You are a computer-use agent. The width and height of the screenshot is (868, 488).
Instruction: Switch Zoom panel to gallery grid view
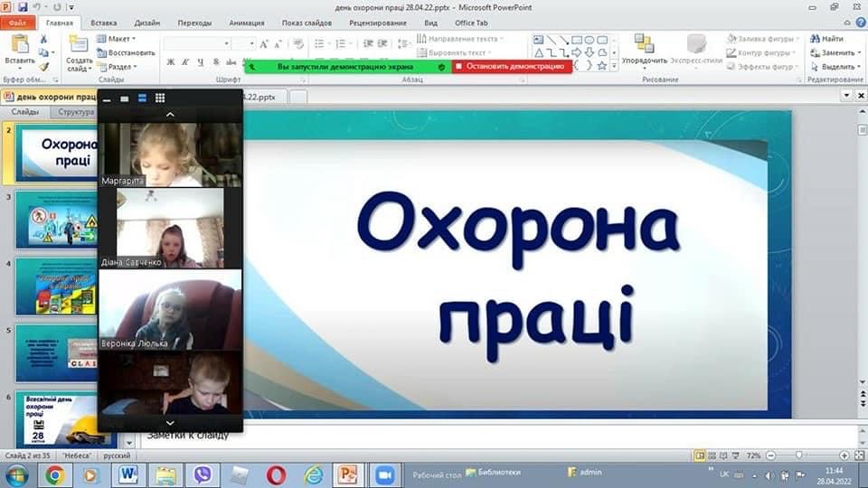(160, 98)
